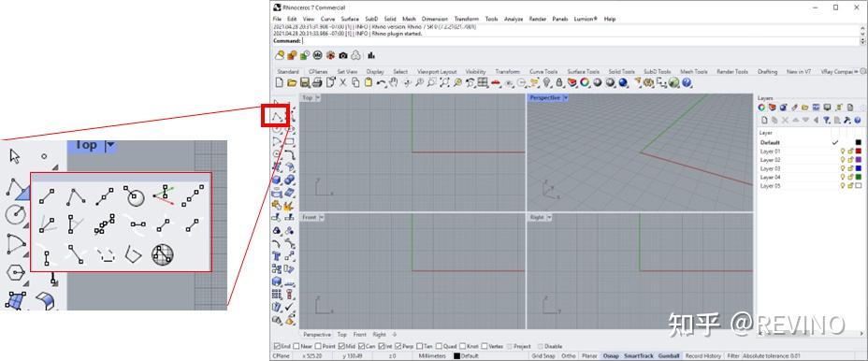868x361 pixels.
Task: Toggle SmartTrack in the status bar
Action: 638,355
